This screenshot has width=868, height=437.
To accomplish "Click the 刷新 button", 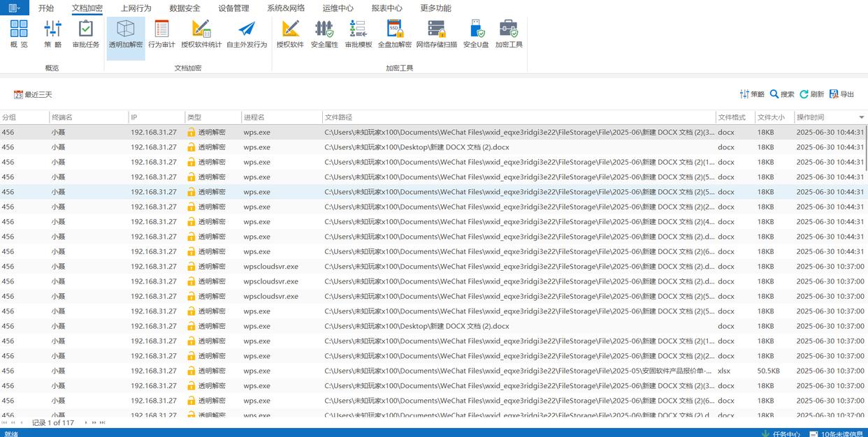I will point(812,94).
